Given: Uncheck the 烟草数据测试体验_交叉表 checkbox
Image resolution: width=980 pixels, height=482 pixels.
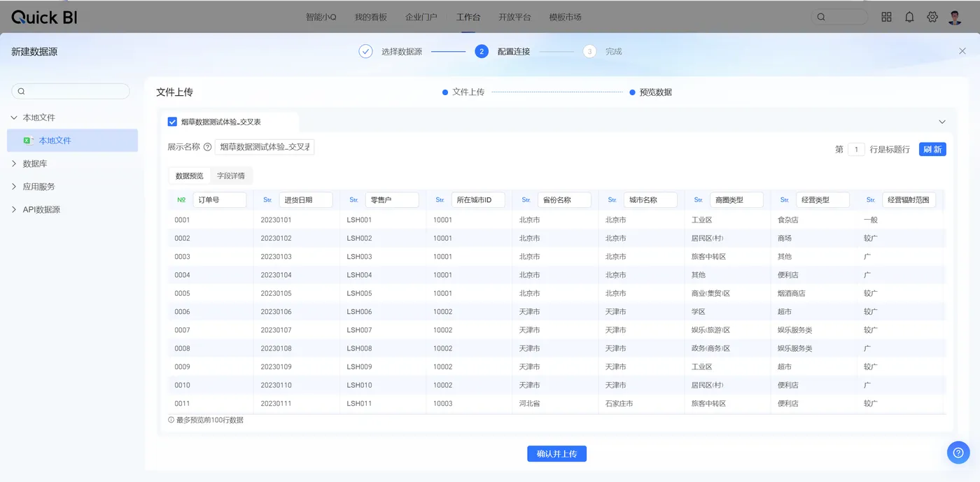Looking at the screenshot, I should (172, 122).
